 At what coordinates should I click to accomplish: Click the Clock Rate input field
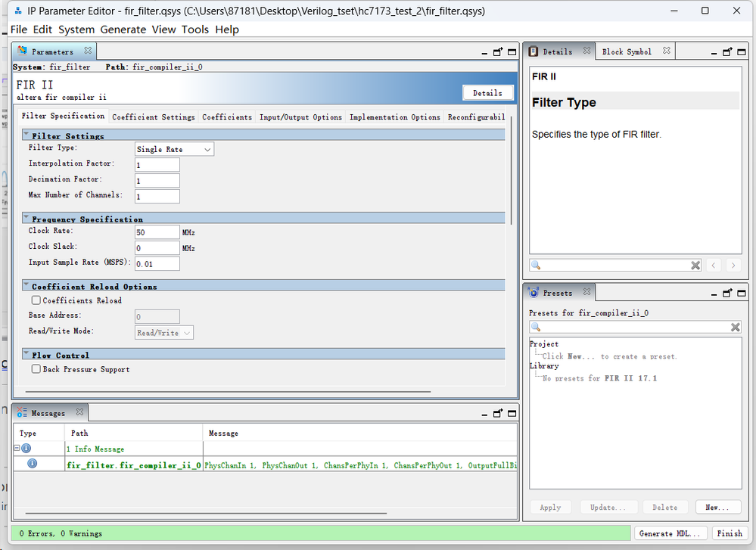point(157,232)
